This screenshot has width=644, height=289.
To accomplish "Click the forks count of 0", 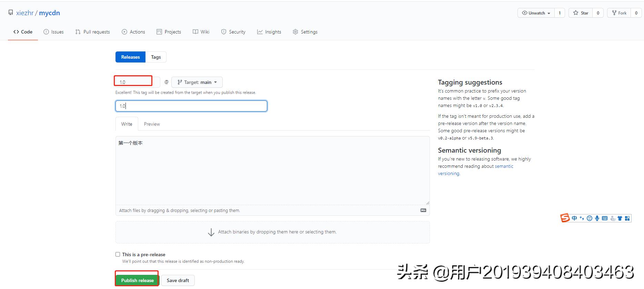I will point(636,13).
